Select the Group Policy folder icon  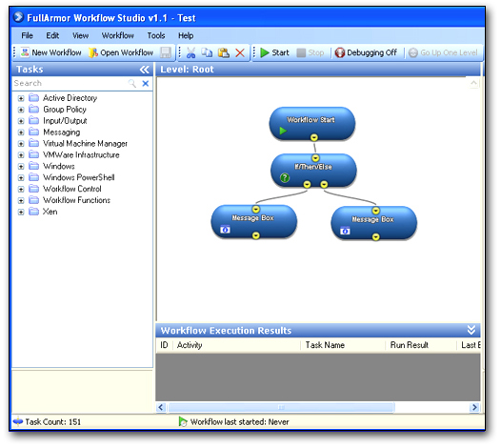[x=33, y=109]
